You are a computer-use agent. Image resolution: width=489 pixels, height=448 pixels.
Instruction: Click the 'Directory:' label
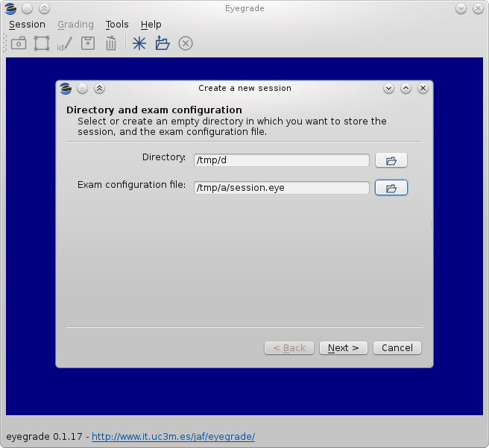(x=164, y=157)
